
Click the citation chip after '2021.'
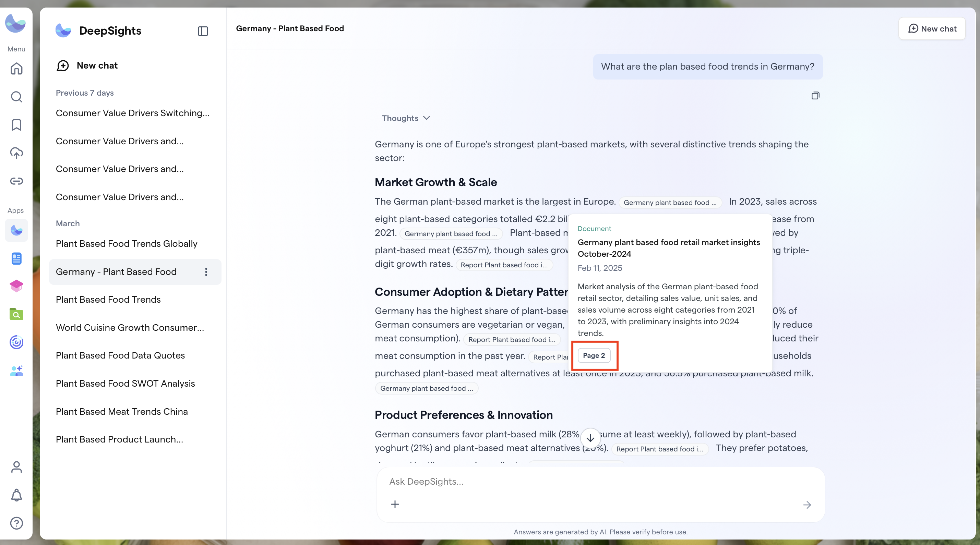coord(451,233)
